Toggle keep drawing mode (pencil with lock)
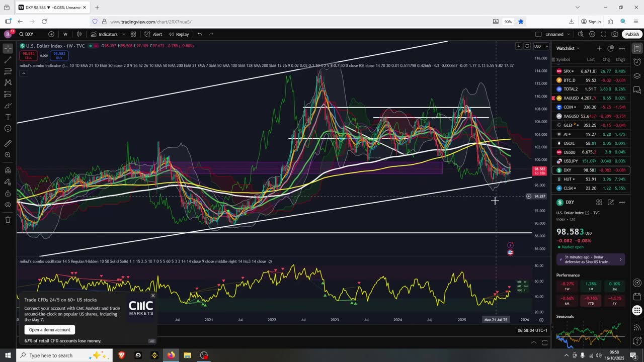The image size is (644, 362). pos(8,182)
